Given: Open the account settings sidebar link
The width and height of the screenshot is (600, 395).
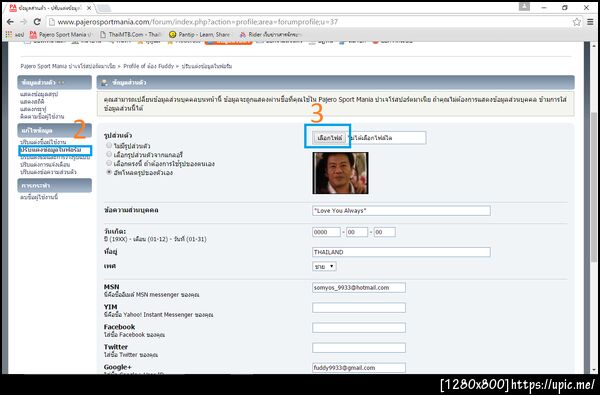Looking at the screenshot, I should coord(43,142).
